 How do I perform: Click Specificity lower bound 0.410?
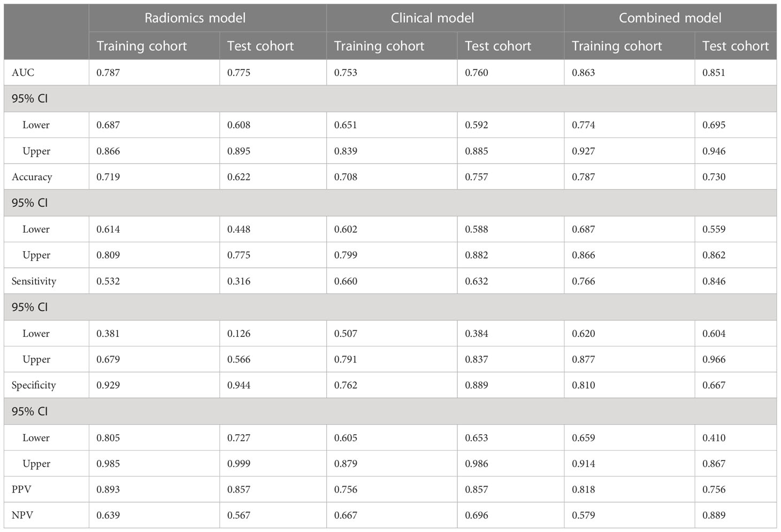point(714,438)
